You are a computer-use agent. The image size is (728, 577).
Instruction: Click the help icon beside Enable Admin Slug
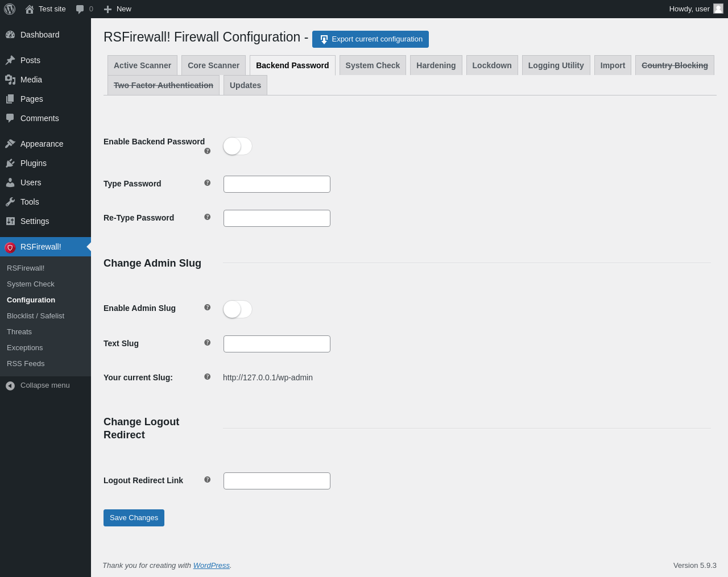[x=208, y=308]
